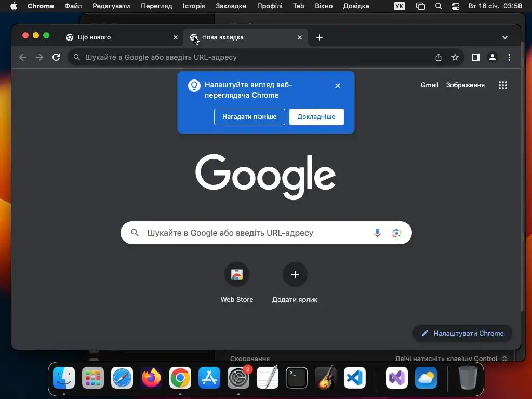Screen dimensions: 532x399
Task: Open the profile avatar icon
Action: (x=493, y=57)
